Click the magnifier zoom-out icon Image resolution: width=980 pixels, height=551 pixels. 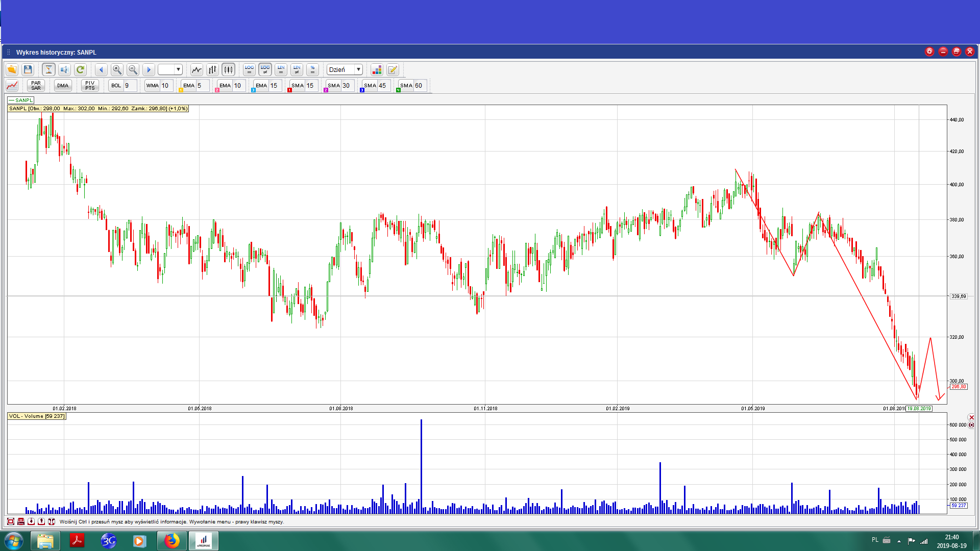pos(133,69)
